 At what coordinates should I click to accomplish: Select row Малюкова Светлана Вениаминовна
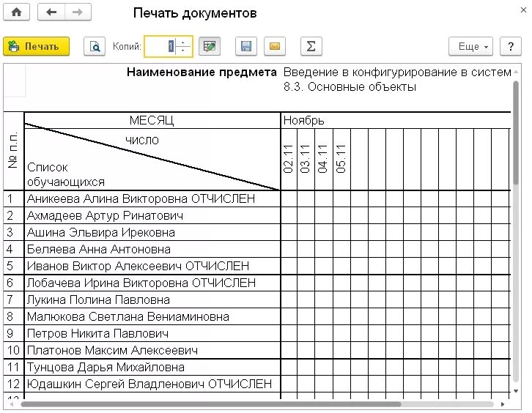pos(152,316)
